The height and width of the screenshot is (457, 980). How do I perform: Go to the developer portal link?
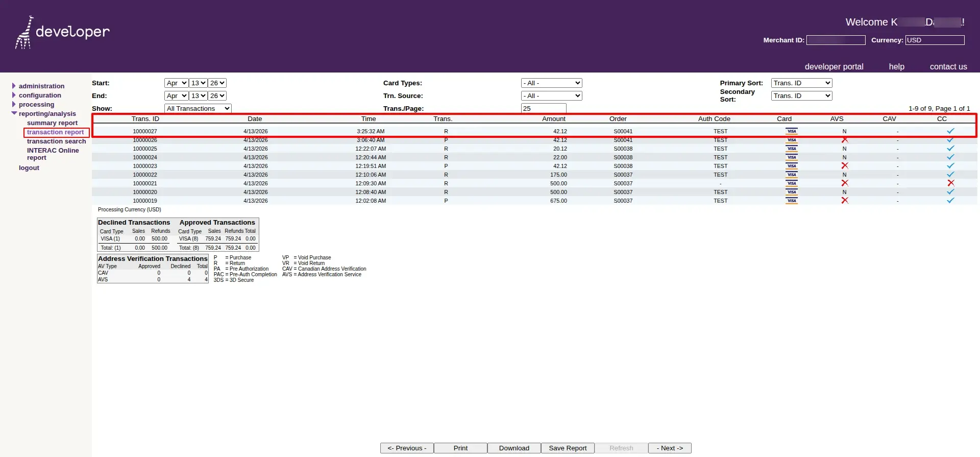(x=834, y=66)
